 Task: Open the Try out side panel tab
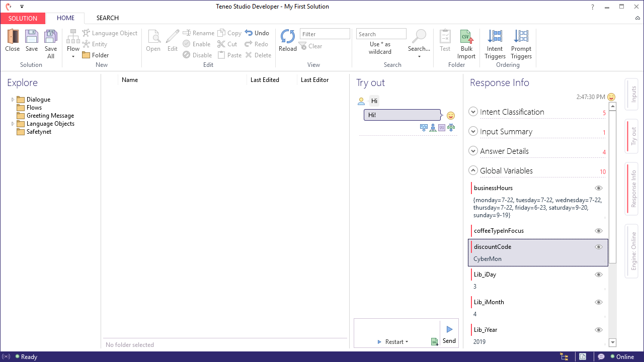tap(631, 136)
